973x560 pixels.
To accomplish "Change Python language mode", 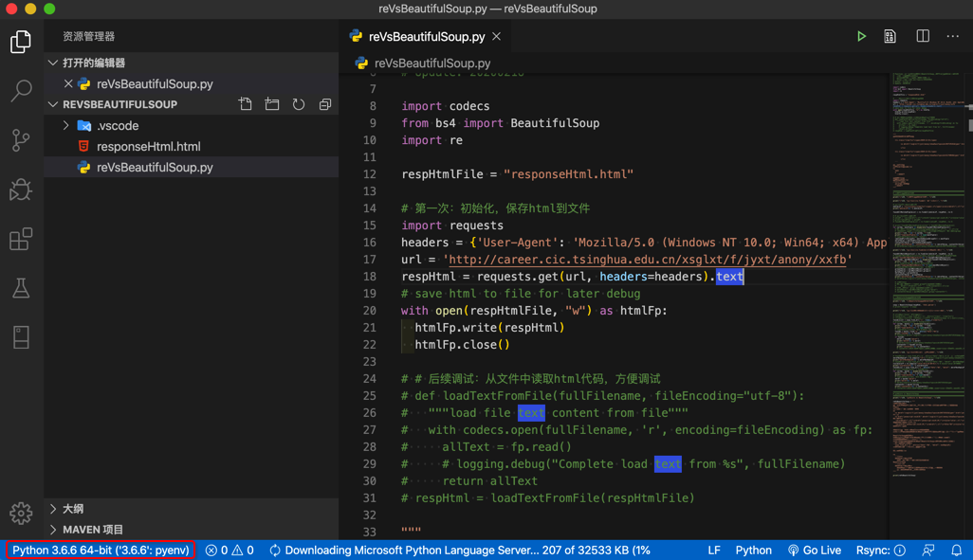I will point(753,551).
